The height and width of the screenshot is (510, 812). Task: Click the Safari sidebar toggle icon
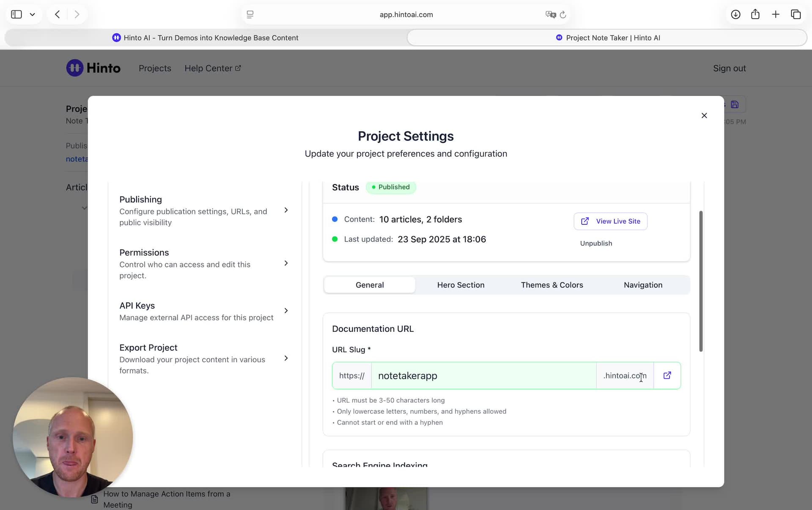[x=16, y=14]
